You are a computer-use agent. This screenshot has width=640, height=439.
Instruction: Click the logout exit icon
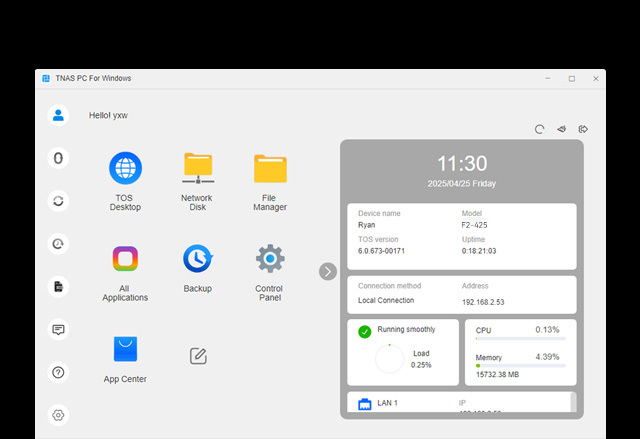coord(584,129)
